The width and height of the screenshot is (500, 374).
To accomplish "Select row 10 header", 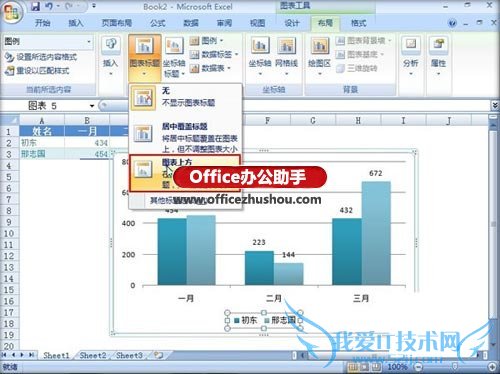I will (9, 233).
